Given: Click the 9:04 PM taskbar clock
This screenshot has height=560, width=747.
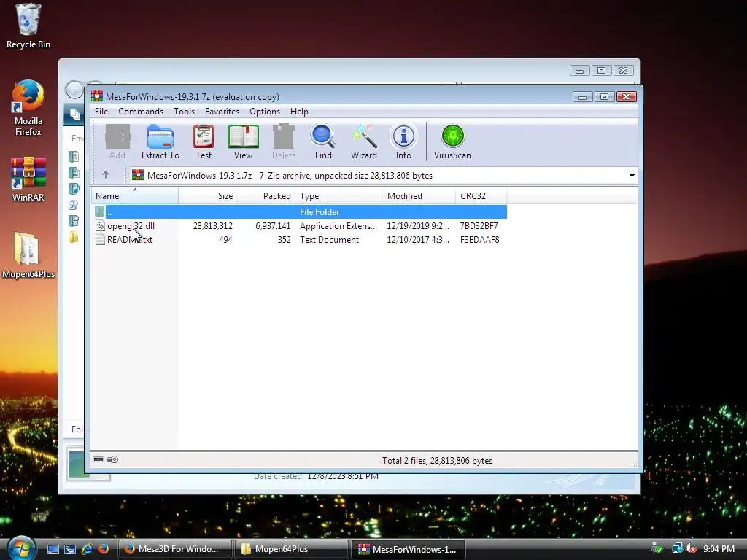Looking at the screenshot, I should [x=719, y=549].
